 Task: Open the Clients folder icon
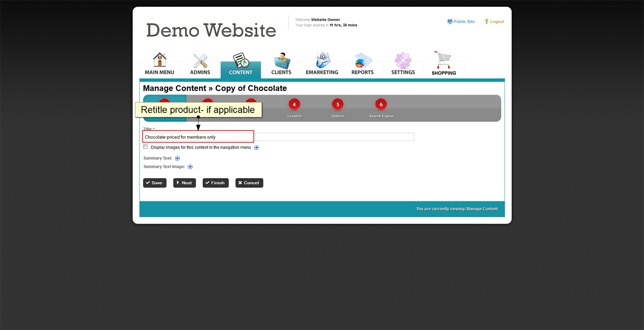[281, 60]
